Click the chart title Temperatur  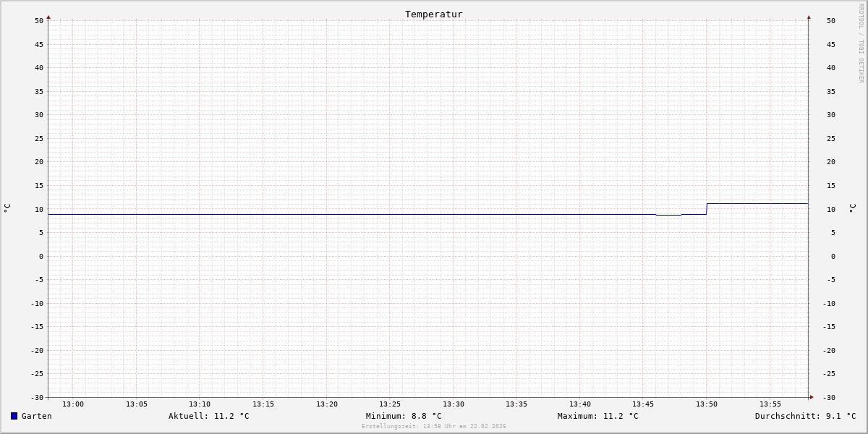[x=434, y=14]
